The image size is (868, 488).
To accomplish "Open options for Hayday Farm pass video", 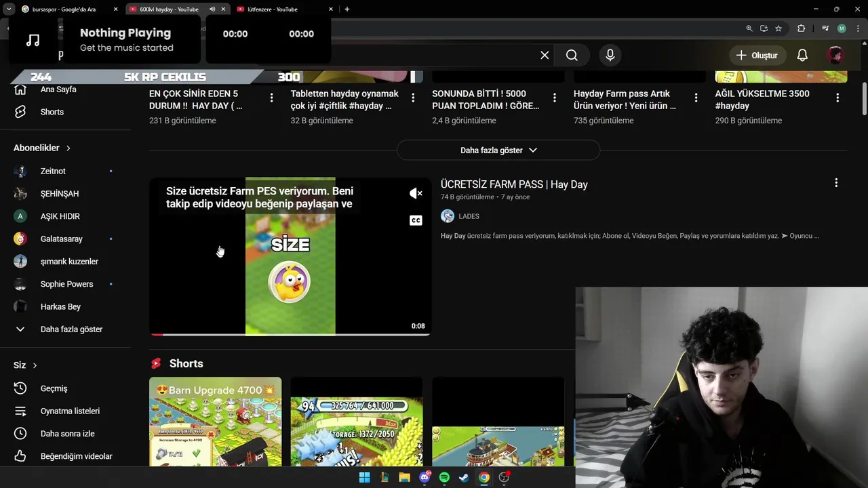I will click(696, 98).
